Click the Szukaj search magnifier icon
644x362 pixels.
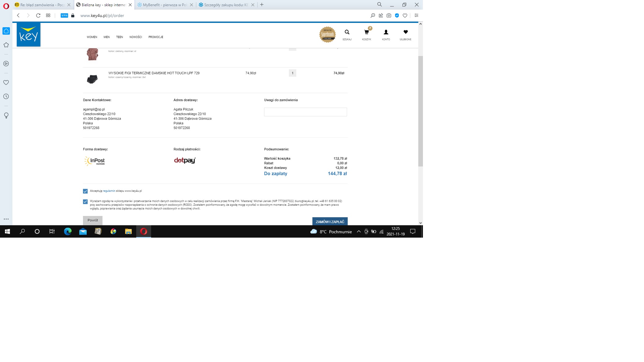click(x=347, y=32)
